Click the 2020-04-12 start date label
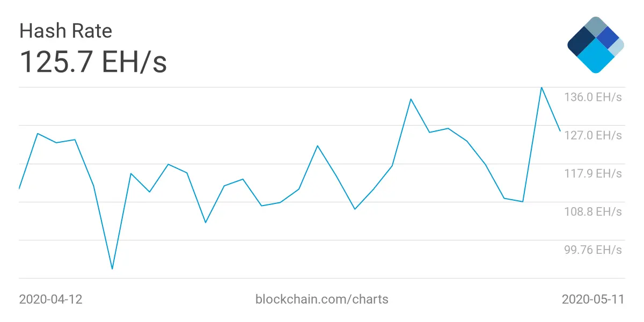 pos(51,299)
